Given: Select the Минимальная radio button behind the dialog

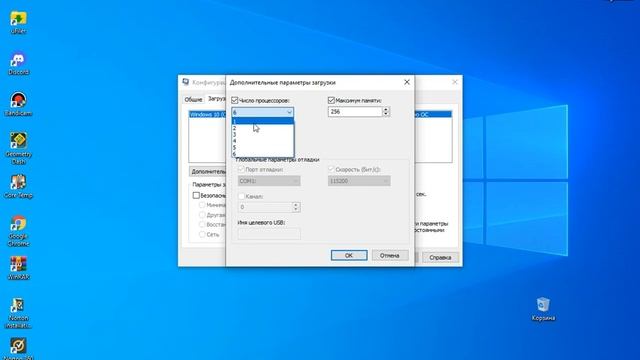Looking at the screenshot, I should (202, 205).
